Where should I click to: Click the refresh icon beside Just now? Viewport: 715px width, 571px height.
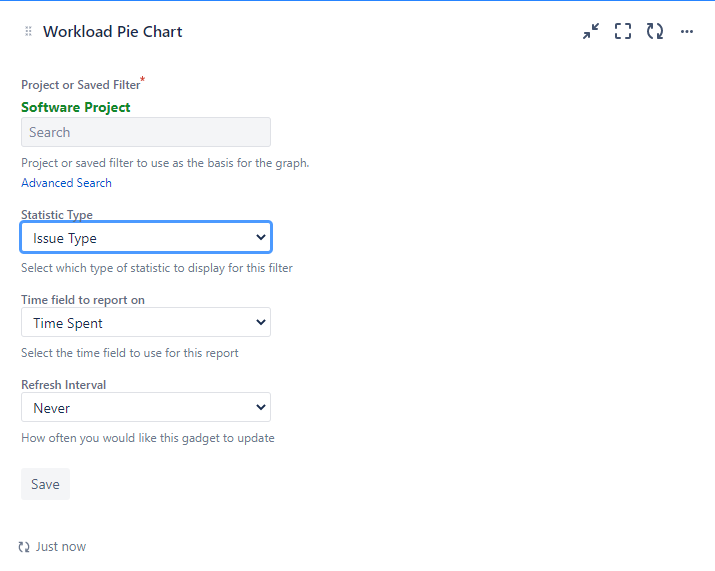click(24, 547)
